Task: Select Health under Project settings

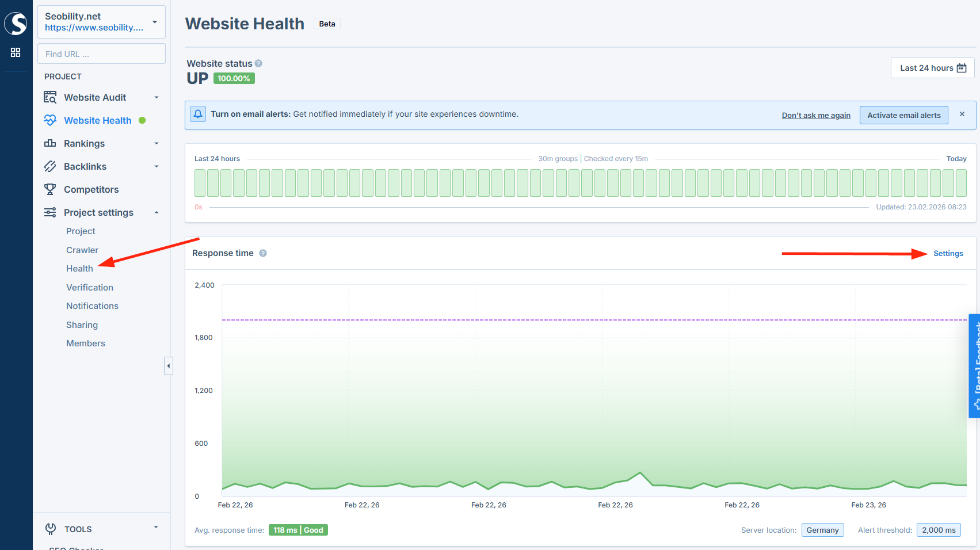Action: click(79, 268)
